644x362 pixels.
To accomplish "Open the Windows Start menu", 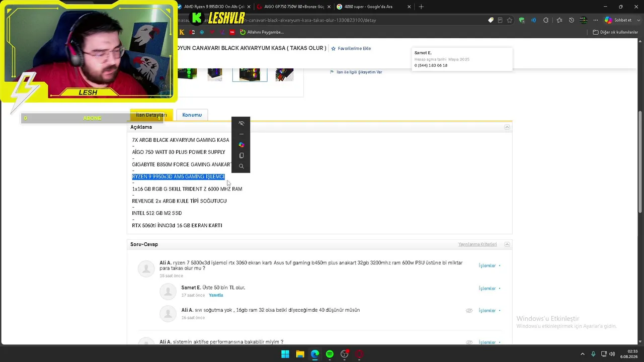I will coord(285,354).
